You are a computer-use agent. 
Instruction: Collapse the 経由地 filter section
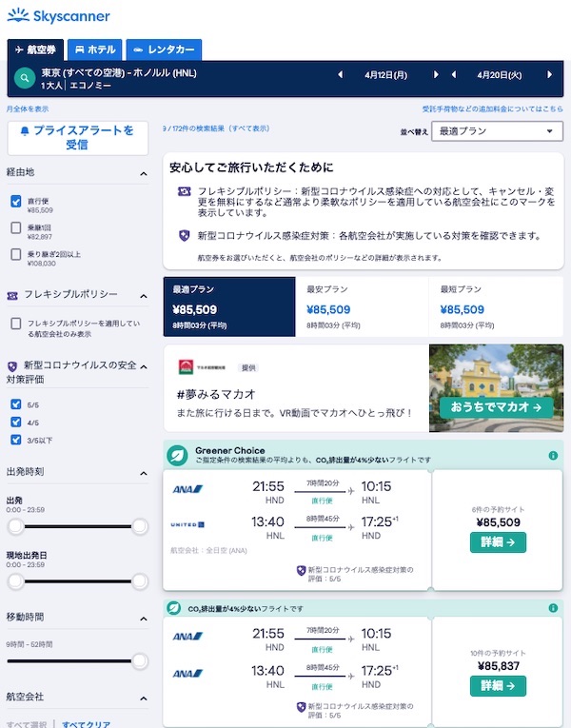pyautogui.click(x=144, y=173)
